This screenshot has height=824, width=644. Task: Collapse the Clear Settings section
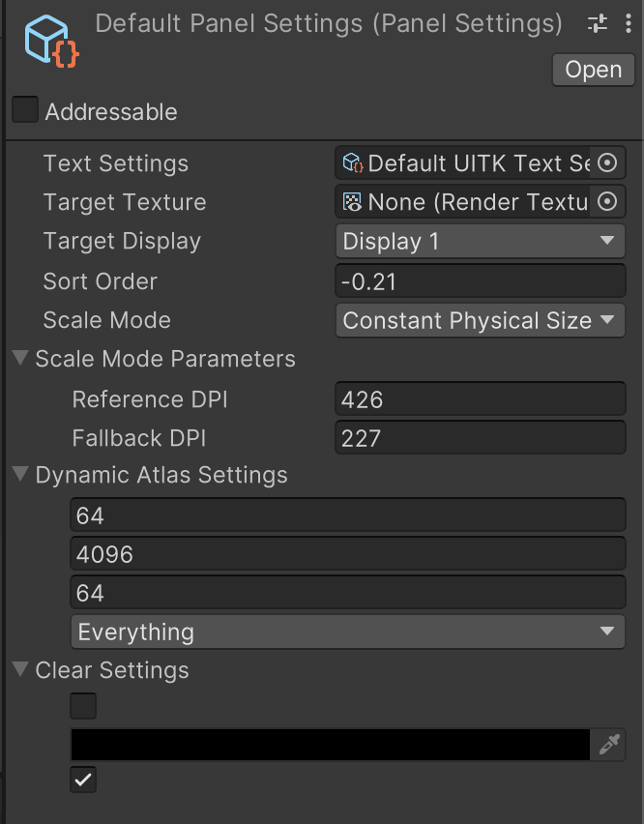18,669
